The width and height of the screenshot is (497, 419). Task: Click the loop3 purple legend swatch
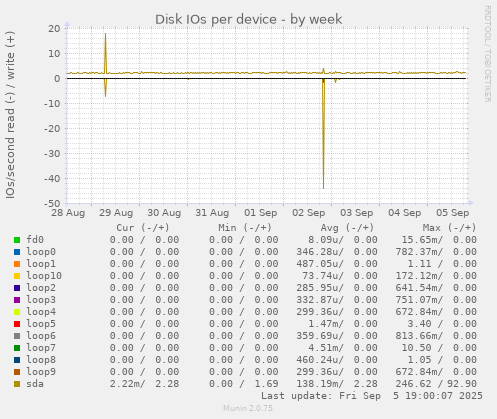(17, 300)
